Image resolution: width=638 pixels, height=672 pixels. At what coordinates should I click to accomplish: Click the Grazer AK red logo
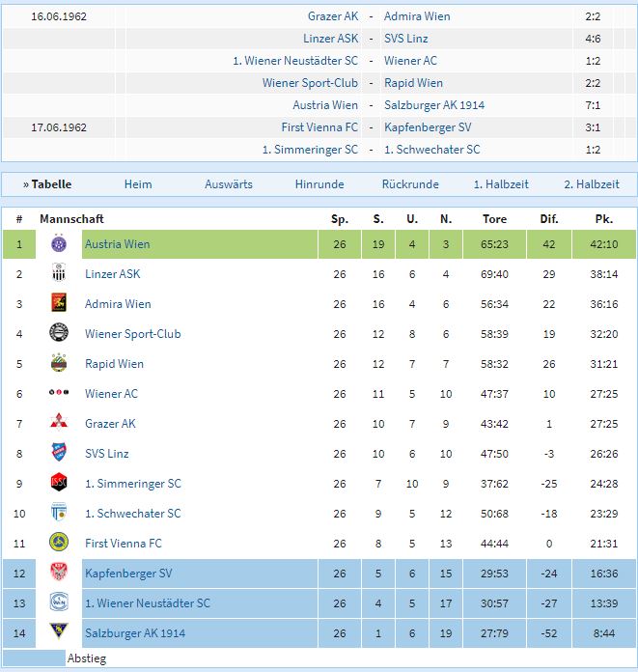59,422
